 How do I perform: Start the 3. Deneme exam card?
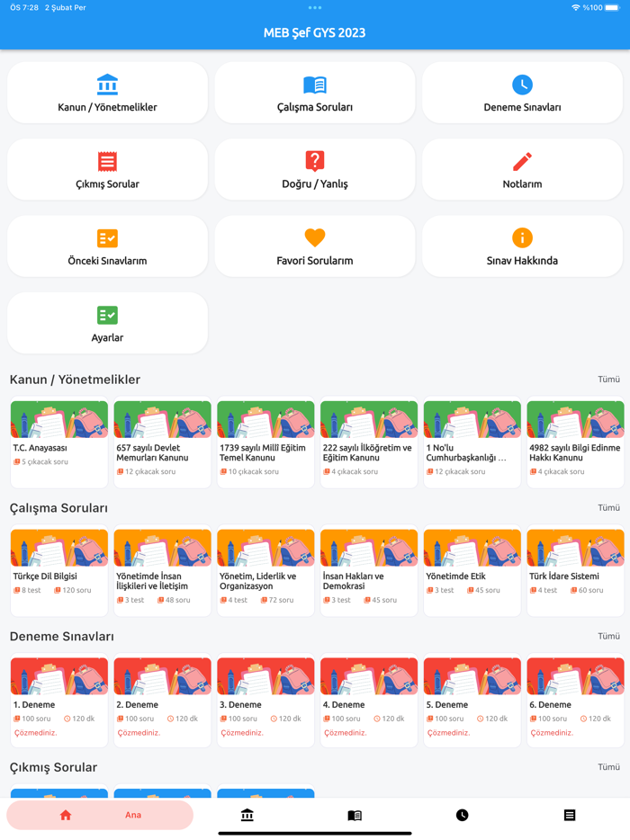coord(265,701)
